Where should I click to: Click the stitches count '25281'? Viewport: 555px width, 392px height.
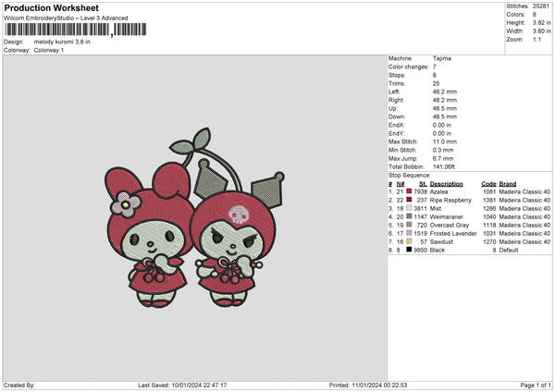click(x=541, y=6)
